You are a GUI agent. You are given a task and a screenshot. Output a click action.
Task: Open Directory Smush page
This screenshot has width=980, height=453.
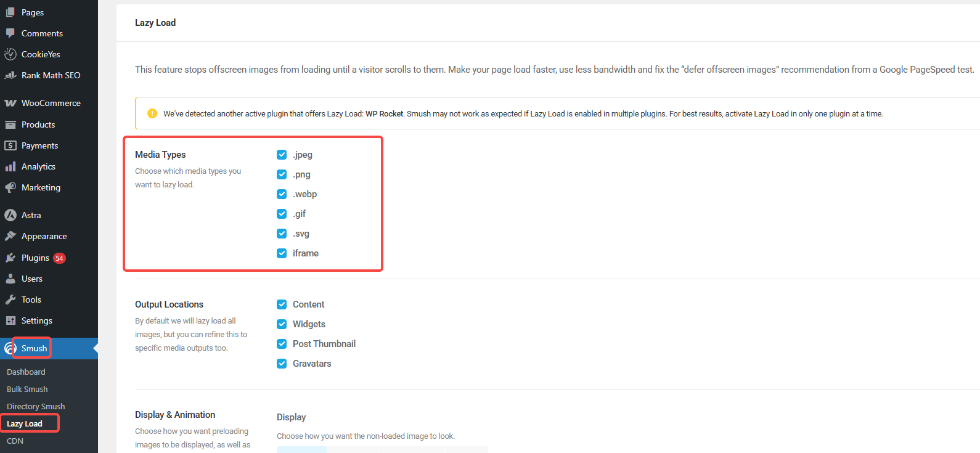pyautogui.click(x=36, y=406)
